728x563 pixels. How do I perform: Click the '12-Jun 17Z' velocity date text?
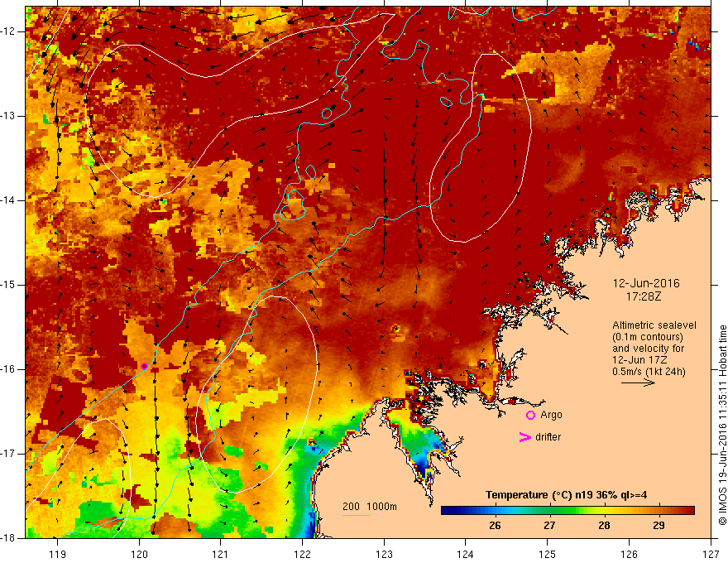[x=641, y=360]
